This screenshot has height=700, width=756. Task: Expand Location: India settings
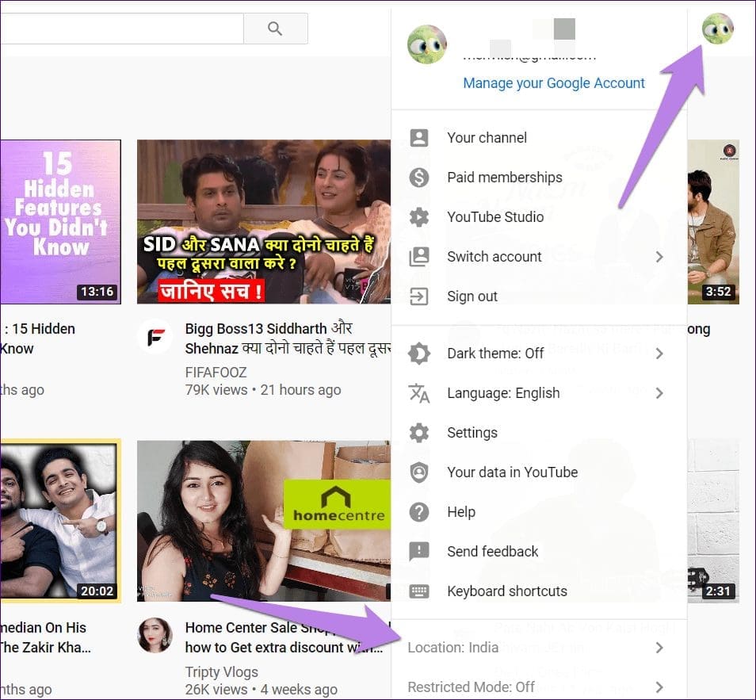pos(453,647)
